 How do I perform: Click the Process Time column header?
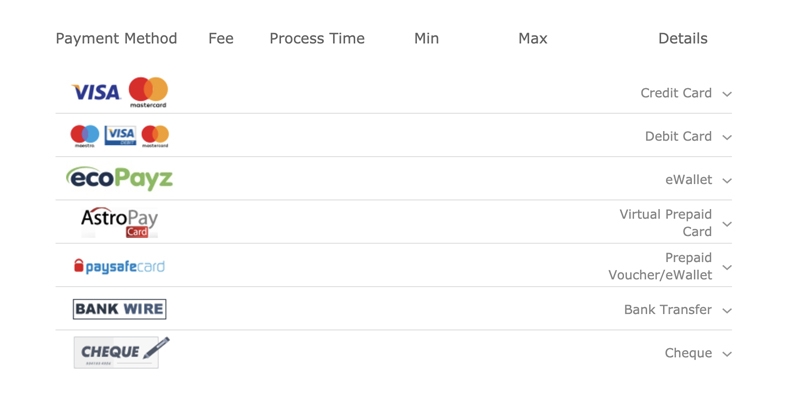[317, 38]
